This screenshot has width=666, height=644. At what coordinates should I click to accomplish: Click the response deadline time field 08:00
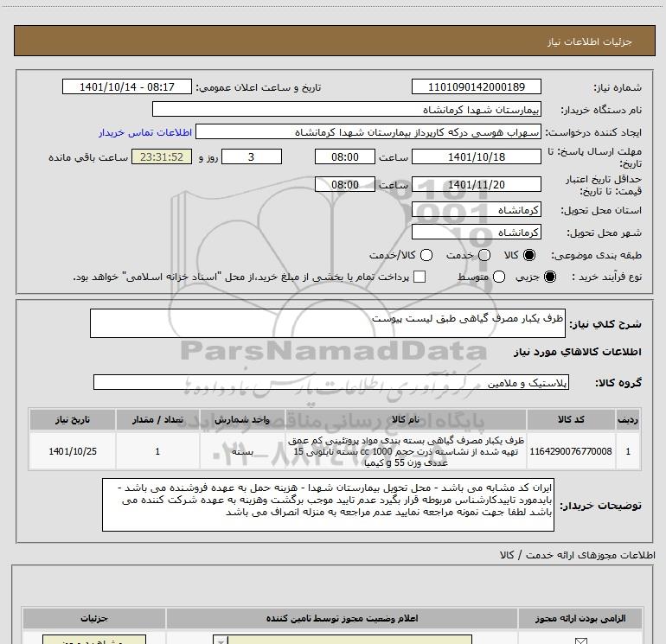[345, 156]
